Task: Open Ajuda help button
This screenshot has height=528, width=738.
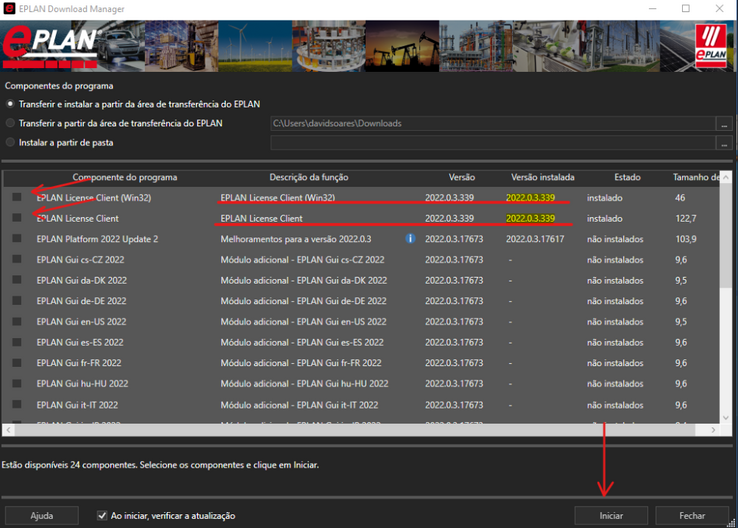Action: 41,515
